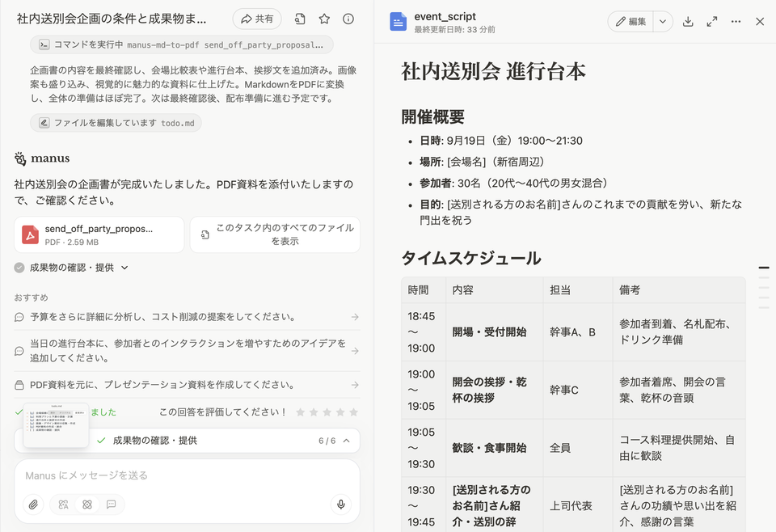The image size is (776, 532).
Task: Click the paperclip attach file icon
Action: [33, 505]
